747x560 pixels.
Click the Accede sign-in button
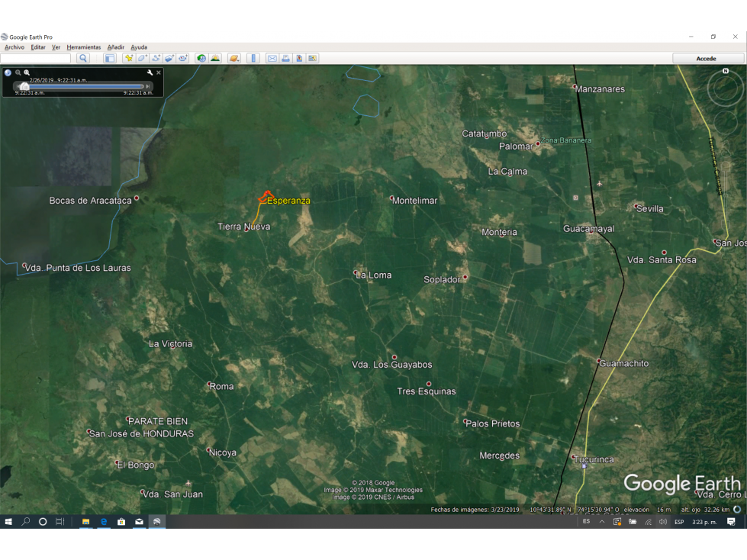(708, 58)
